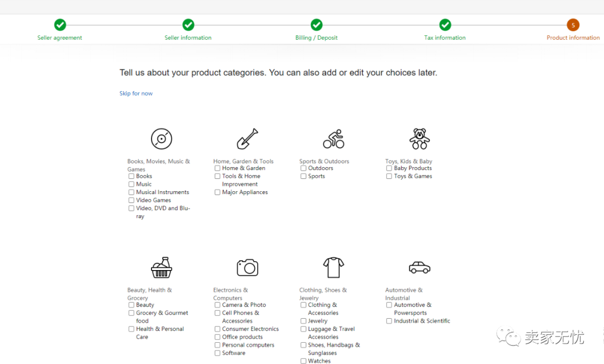
Task: Select Product information step label
Action: click(x=573, y=38)
